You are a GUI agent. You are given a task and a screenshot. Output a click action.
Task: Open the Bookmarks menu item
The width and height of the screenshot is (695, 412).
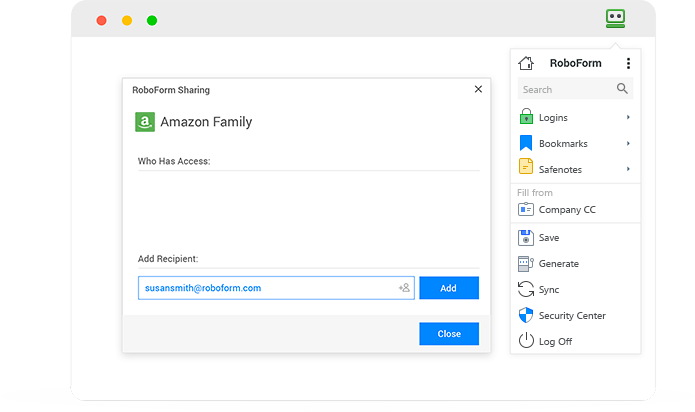click(x=575, y=144)
